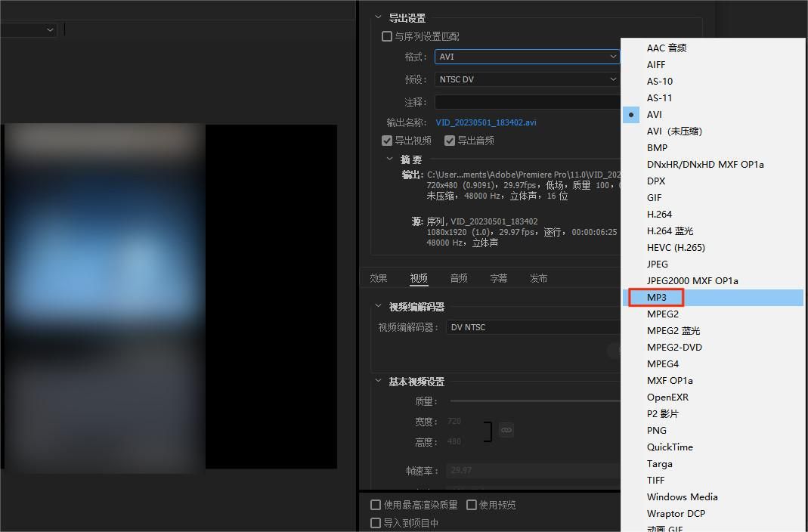Image resolution: width=808 pixels, height=532 pixels.
Task: Collapse the 基本视频设置 section
Action: pyautogui.click(x=378, y=381)
